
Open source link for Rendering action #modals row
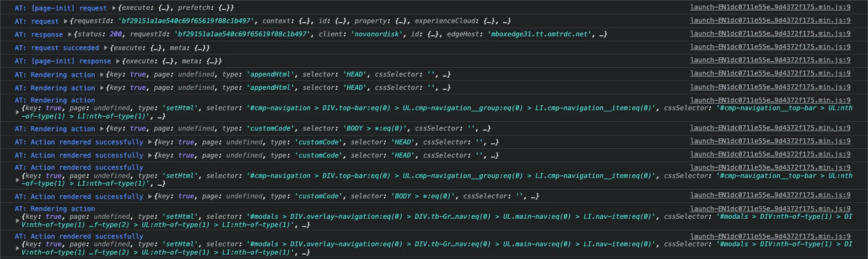pos(770,209)
